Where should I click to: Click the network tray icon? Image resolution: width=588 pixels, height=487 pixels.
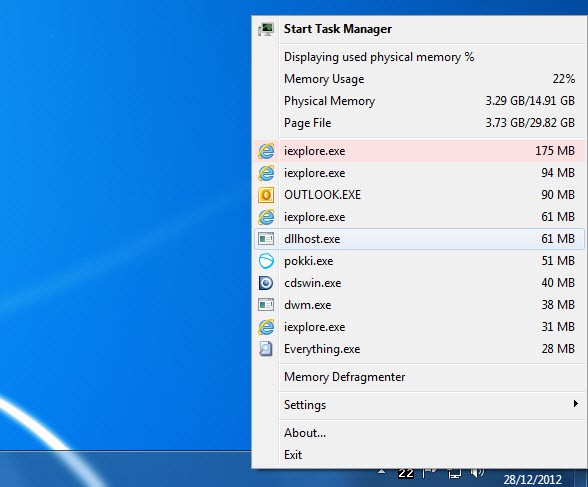(x=454, y=474)
